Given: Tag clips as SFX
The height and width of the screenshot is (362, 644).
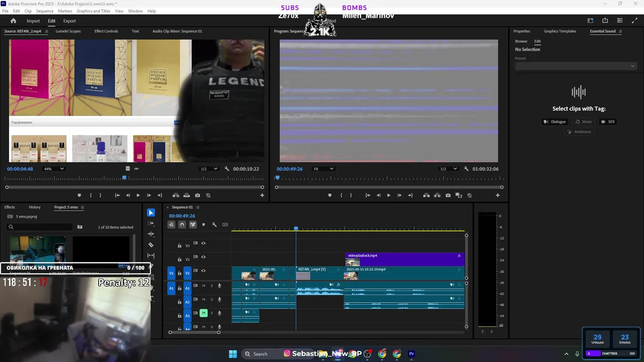Looking at the screenshot, I should [x=608, y=122].
